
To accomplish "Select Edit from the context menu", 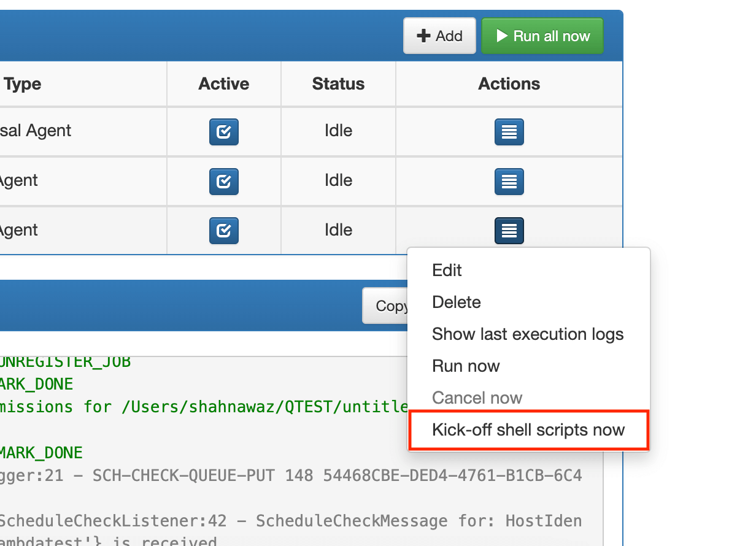I will (447, 270).
